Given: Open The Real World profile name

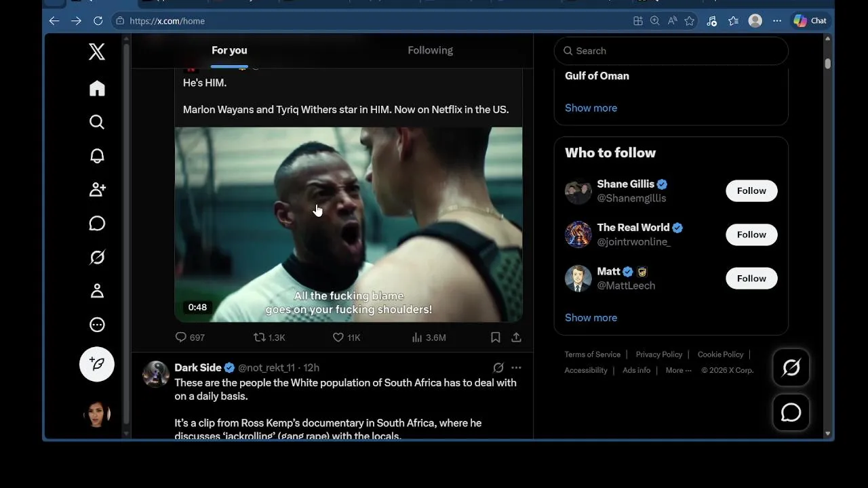Looking at the screenshot, I should (633, 227).
